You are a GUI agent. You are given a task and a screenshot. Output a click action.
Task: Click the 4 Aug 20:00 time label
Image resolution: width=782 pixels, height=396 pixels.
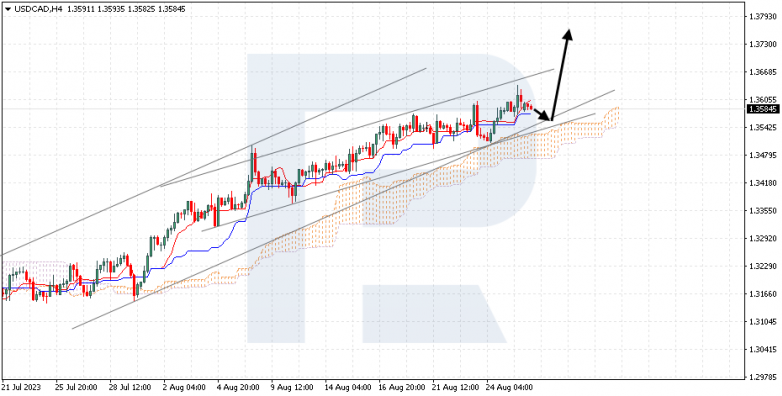[238, 388]
